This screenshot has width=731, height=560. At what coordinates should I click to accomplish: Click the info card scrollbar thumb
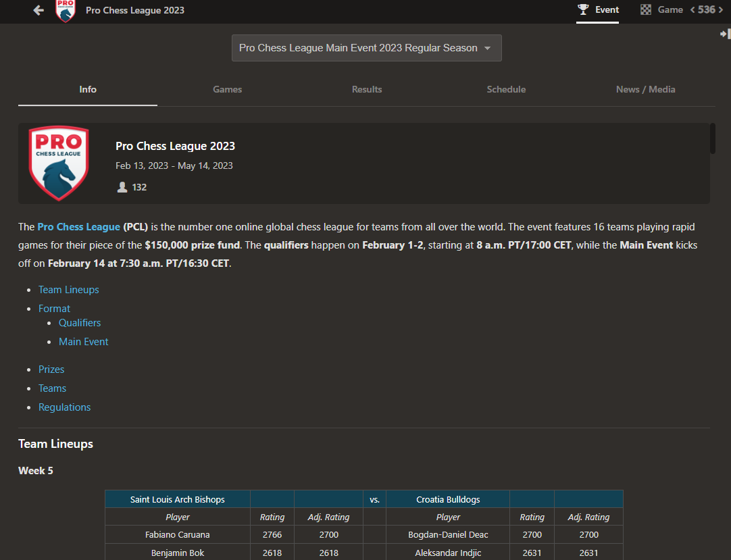pyautogui.click(x=712, y=138)
